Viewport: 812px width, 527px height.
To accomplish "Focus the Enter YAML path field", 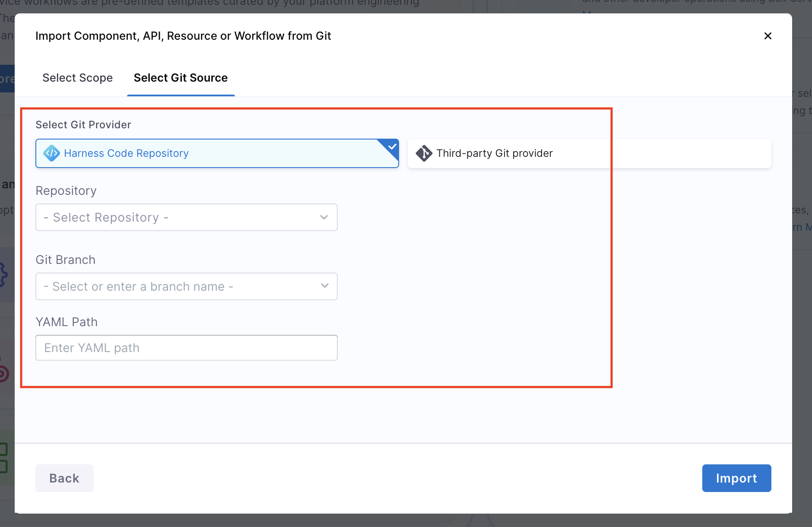I will [x=186, y=348].
